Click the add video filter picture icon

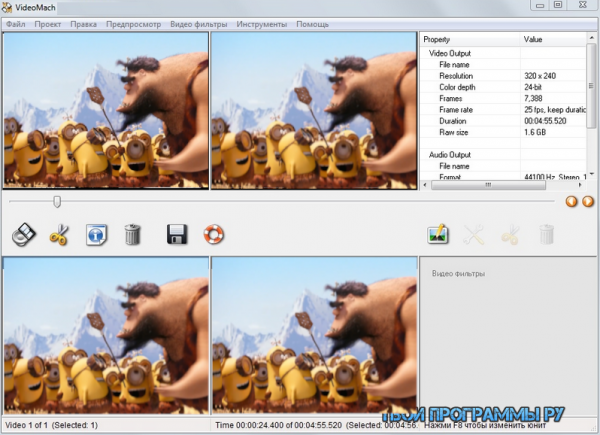(438, 234)
